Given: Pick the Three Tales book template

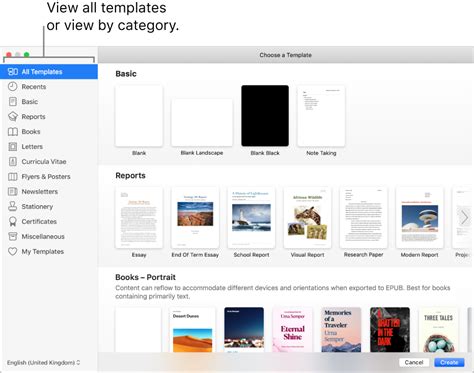Looking at the screenshot, I should pos(438,330).
